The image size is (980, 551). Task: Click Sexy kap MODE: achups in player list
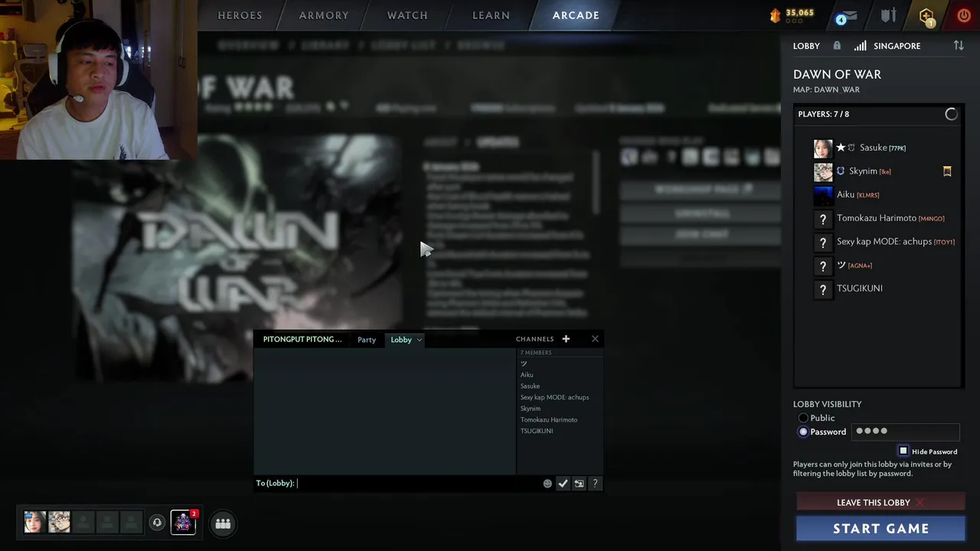click(x=884, y=242)
